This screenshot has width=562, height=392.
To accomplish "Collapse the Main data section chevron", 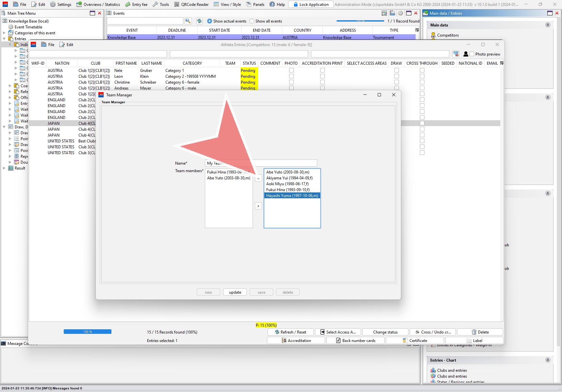I will [x=548, y=25].
